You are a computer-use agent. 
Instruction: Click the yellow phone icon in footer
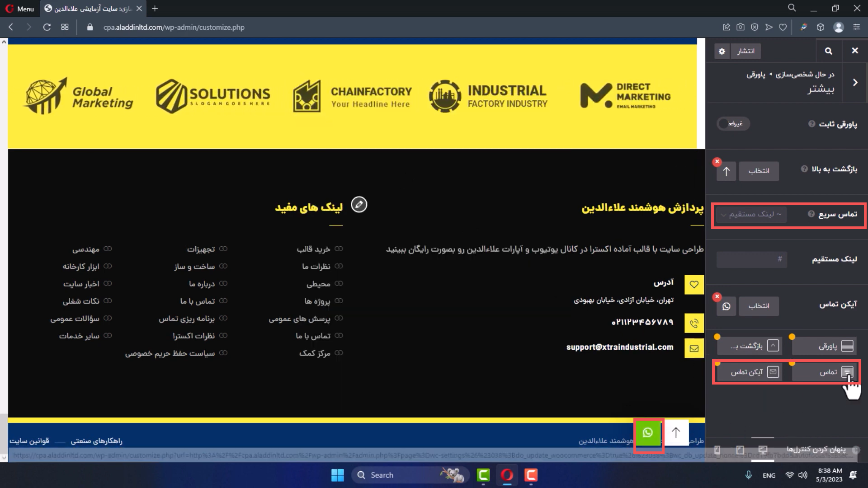tap(694, 323)
